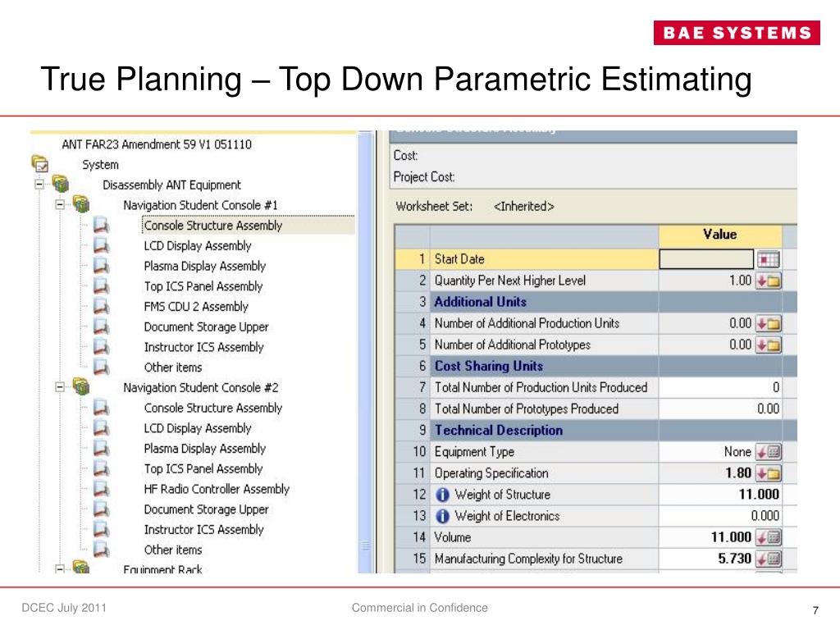This screenshot has height=630, width=840.
Task: Open calculator icon for Equipment Type
Action: (768, 452)
